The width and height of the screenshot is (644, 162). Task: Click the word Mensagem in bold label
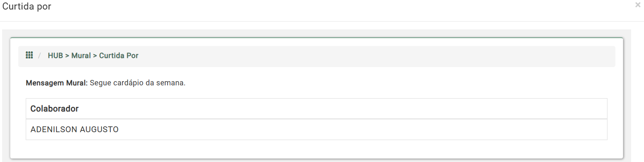[42, 83]
